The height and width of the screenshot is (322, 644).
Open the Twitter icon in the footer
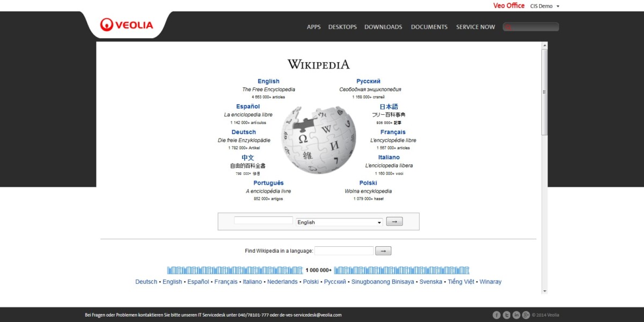pyautogui.click(x=507, y=315)
